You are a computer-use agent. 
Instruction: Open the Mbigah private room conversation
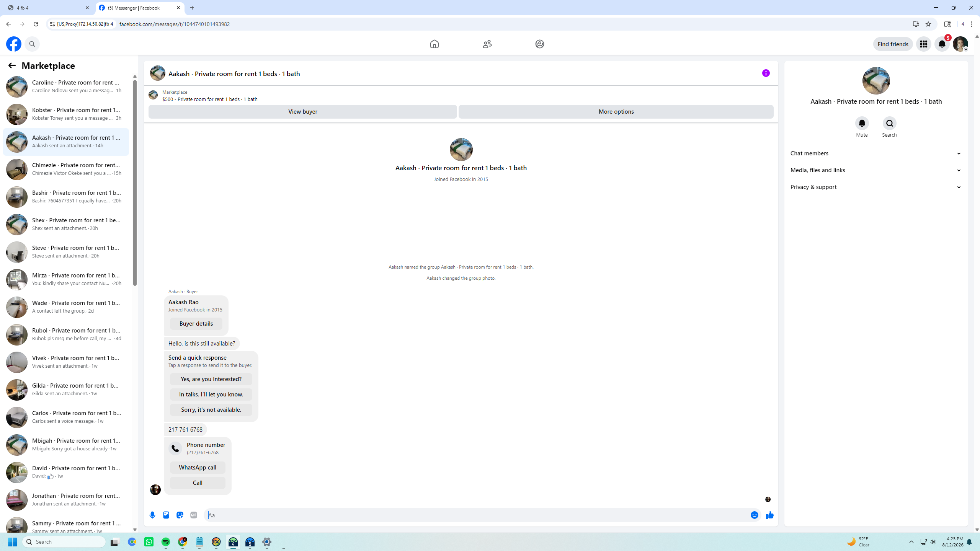click(x=66, y=445)
